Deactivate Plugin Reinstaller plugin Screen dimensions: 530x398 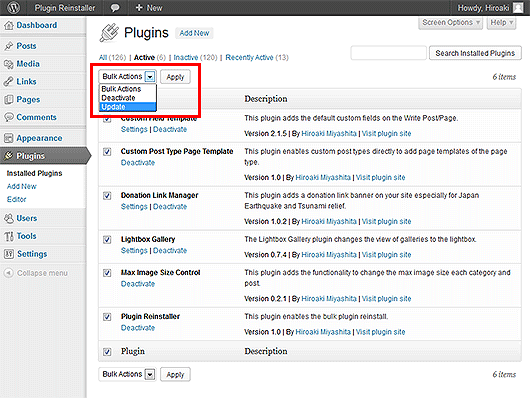[x=138, y=328]
